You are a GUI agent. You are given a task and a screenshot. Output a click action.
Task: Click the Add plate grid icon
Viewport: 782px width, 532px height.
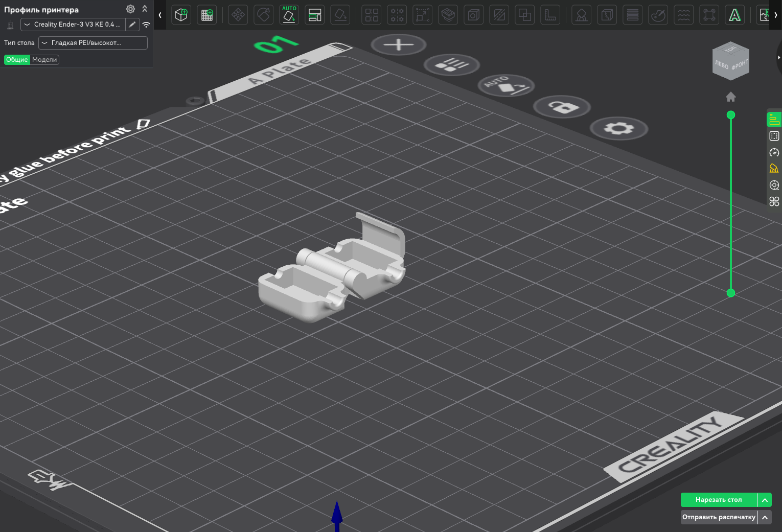point(206,15)
